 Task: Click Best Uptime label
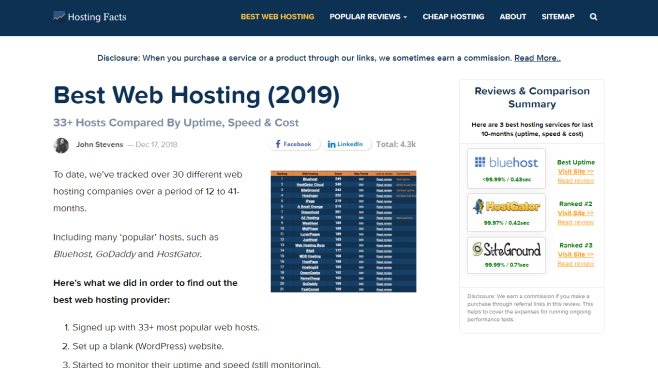pos(576,162)
